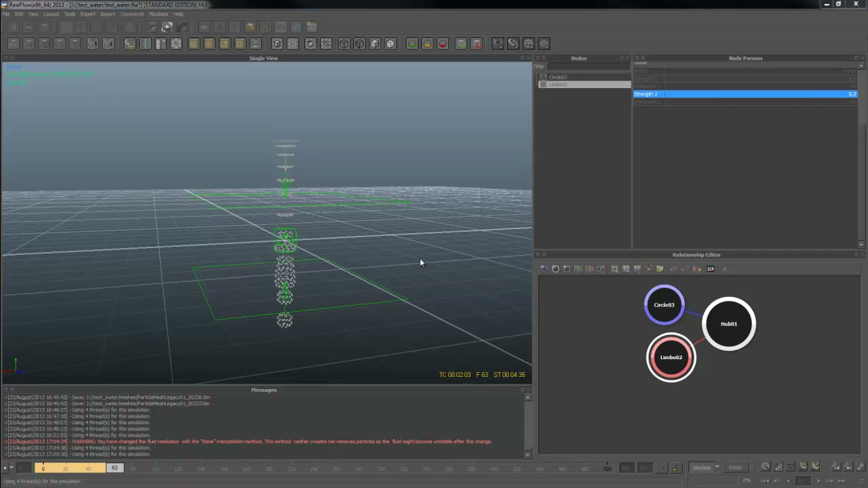
Task: Go to first frame playback button
Action: pos(765,481)
